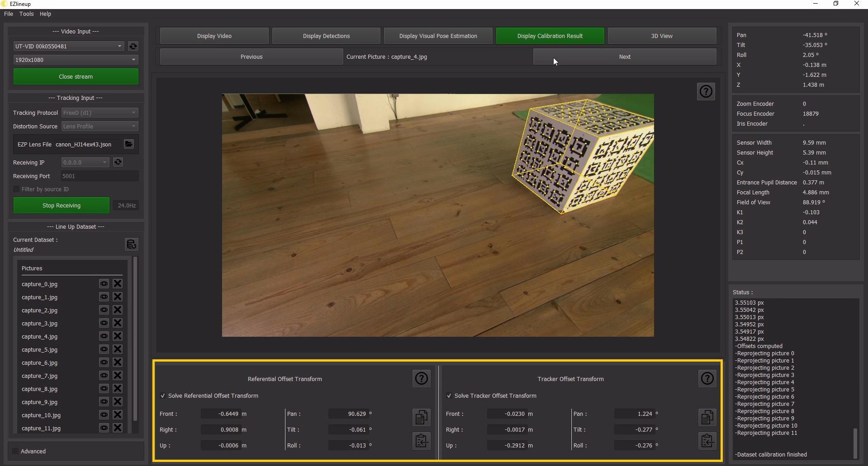Go to the Next picture

[x=624, y=57]
